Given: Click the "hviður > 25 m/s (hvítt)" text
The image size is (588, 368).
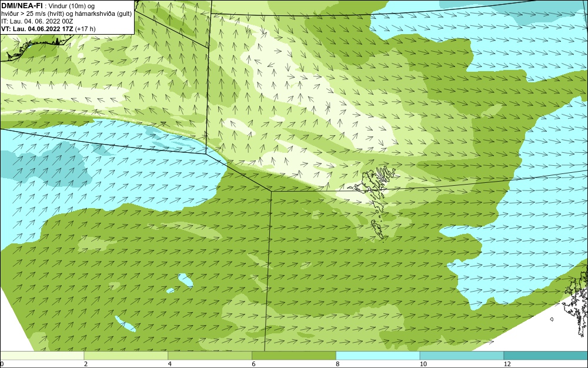Looking at the screenshot, I should click(x=32, y=14).
